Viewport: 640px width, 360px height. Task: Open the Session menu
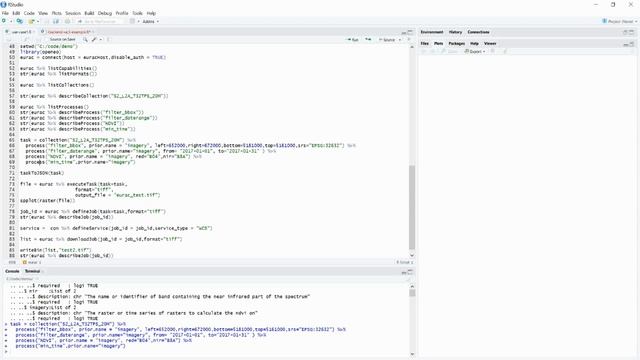pos(73,13)
